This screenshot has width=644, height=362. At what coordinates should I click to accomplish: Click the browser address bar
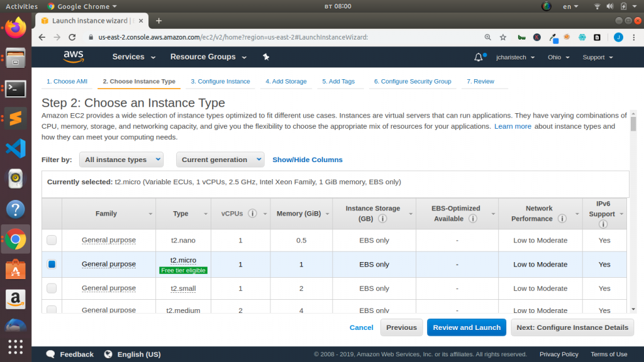(x=252, y=37)
